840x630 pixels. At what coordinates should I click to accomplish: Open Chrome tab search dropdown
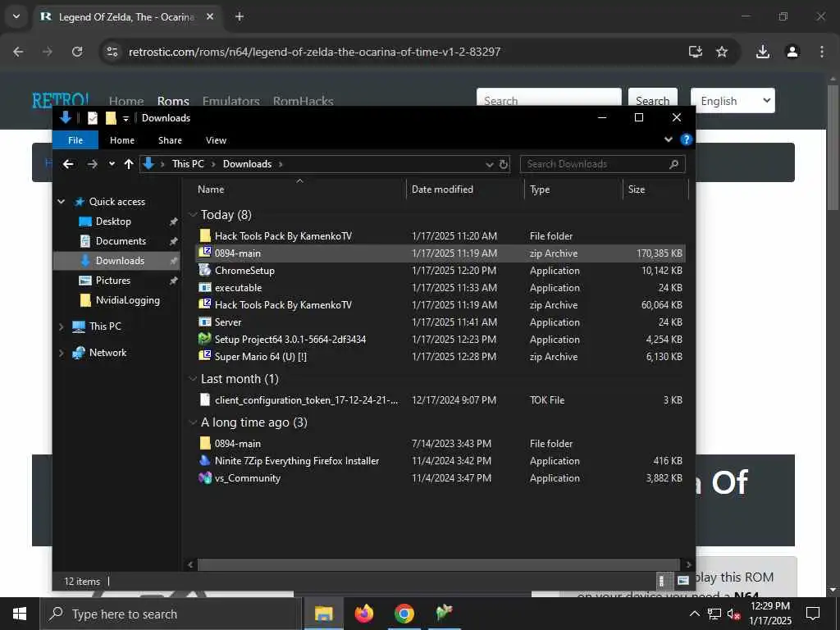tap(16, 16)
